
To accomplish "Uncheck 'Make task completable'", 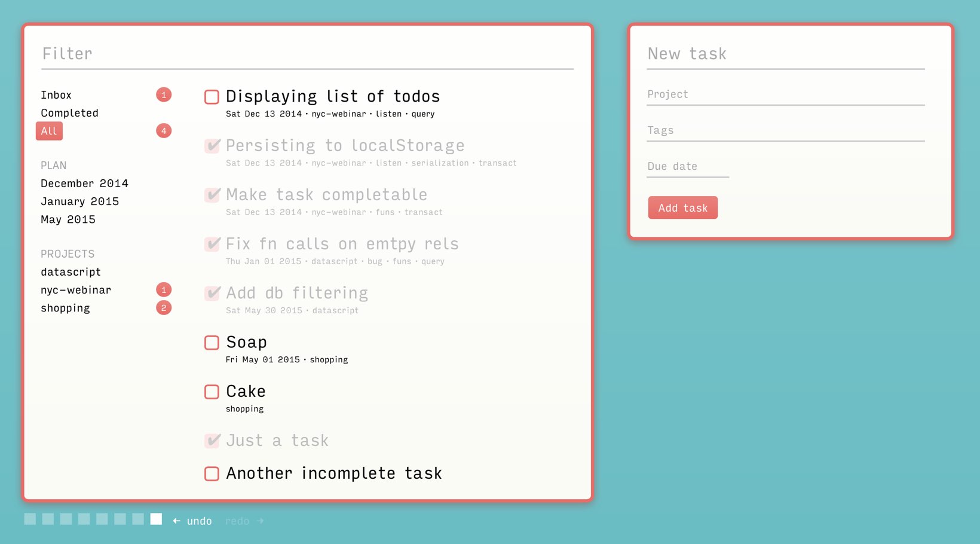I will (212, 195).
